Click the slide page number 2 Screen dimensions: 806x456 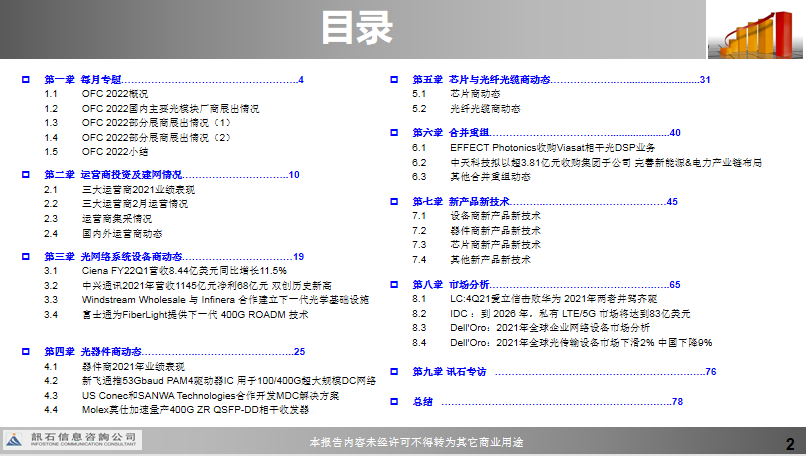pyautogui.click(x=789, y=444)
